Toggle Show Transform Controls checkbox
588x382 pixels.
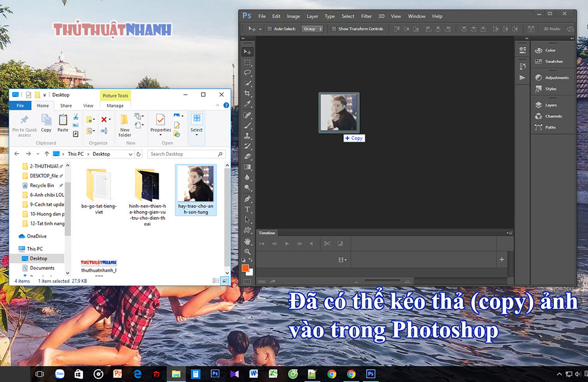point(334,29)
